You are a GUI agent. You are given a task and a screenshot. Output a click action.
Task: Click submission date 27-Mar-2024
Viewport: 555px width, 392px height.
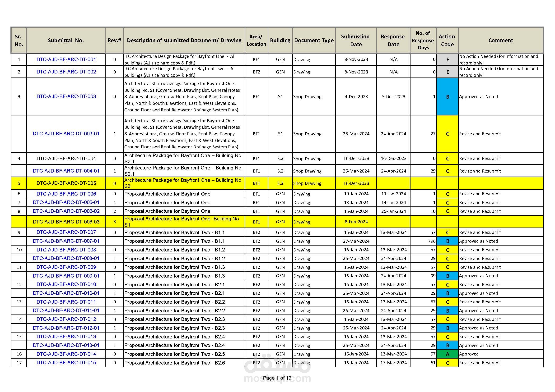point(356,241)
